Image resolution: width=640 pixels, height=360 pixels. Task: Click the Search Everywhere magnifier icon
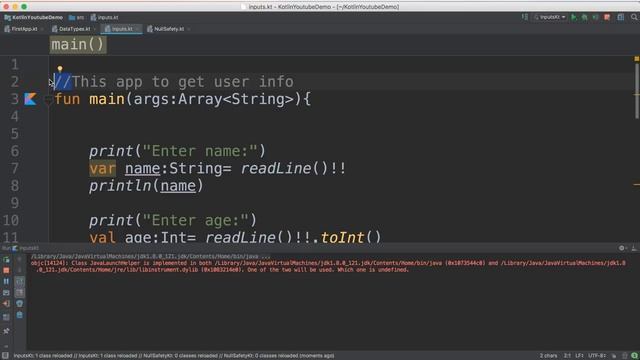[x=634, y=17]
